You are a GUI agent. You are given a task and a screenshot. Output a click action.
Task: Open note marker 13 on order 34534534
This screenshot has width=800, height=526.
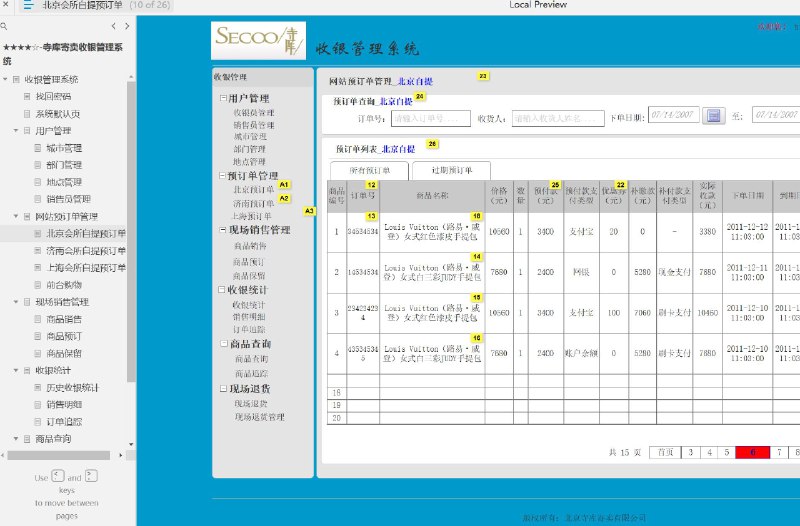371,216
